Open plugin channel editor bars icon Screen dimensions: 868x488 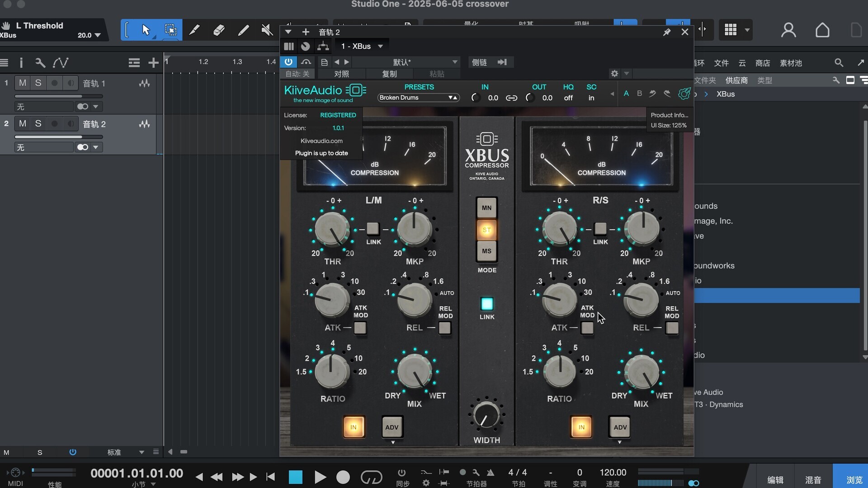click(289, 46)
